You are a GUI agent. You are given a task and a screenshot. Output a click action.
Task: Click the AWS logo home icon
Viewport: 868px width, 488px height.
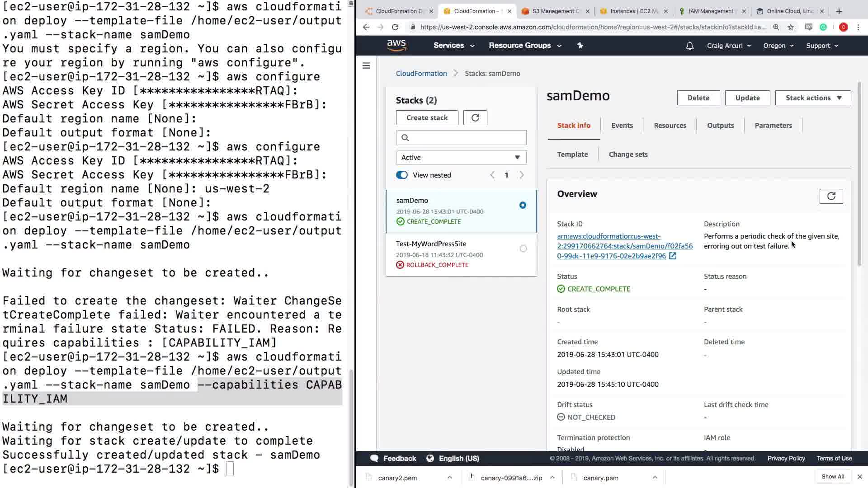396,45
